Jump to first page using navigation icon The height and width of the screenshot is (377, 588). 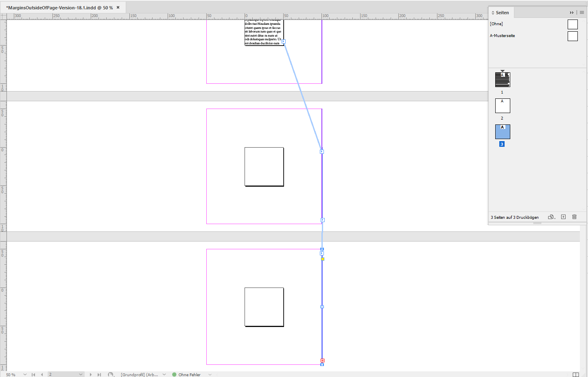[x=33, y=374]
